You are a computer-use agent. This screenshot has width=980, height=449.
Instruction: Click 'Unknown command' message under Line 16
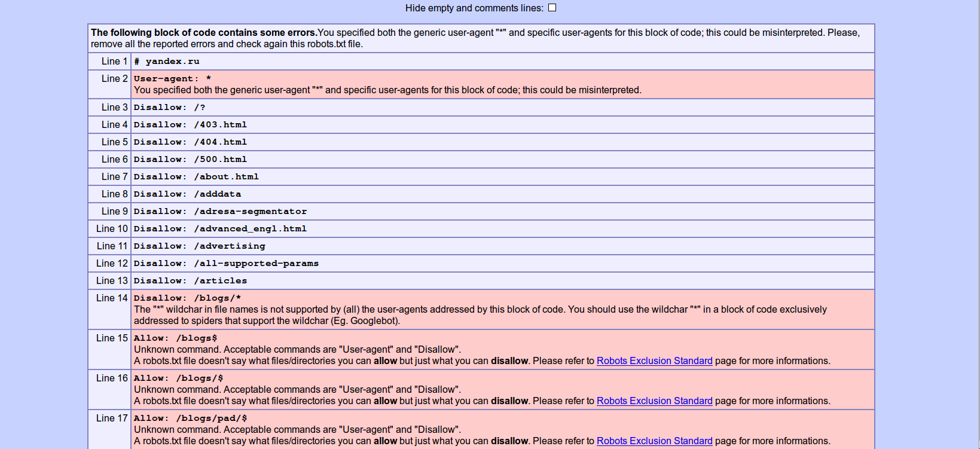tap(297, 390)
